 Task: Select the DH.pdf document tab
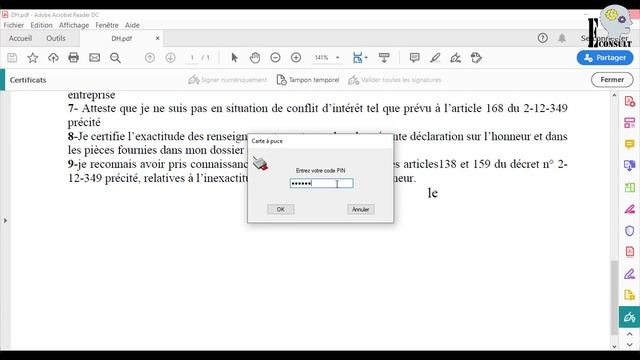[x=122, y=38]
